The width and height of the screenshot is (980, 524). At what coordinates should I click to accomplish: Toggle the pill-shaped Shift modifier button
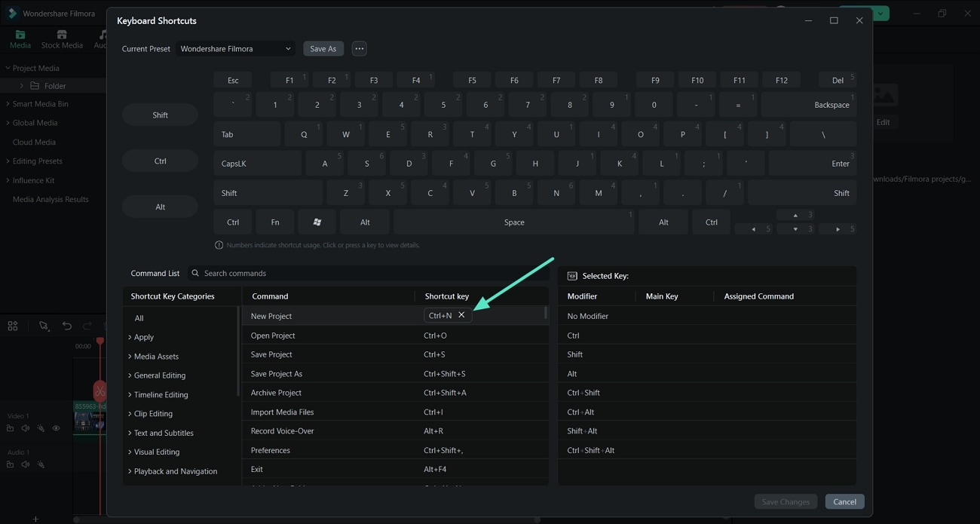point(160,115)
